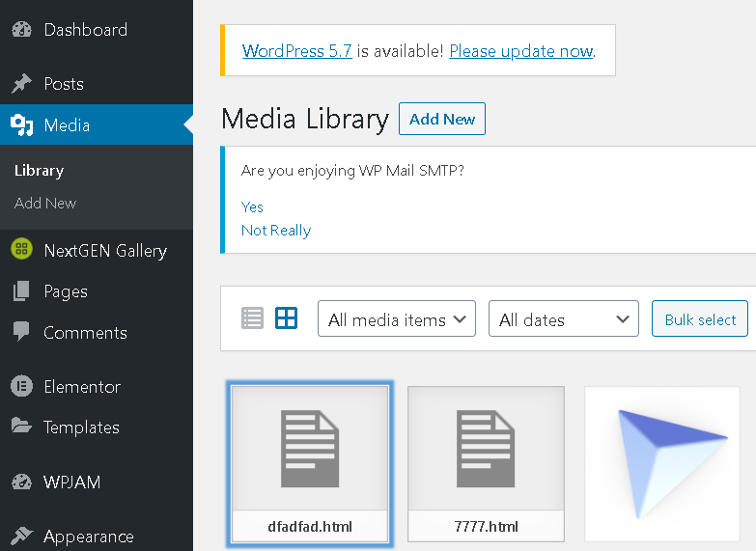Open the Templates menu
The width and height of the screenshot is (756, 551).
[x=97, y=427]
